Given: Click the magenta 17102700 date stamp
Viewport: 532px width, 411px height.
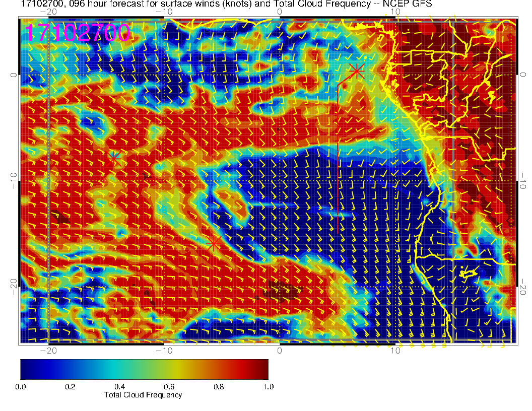Looking at the screenshot, I should [x=78, y=33].
